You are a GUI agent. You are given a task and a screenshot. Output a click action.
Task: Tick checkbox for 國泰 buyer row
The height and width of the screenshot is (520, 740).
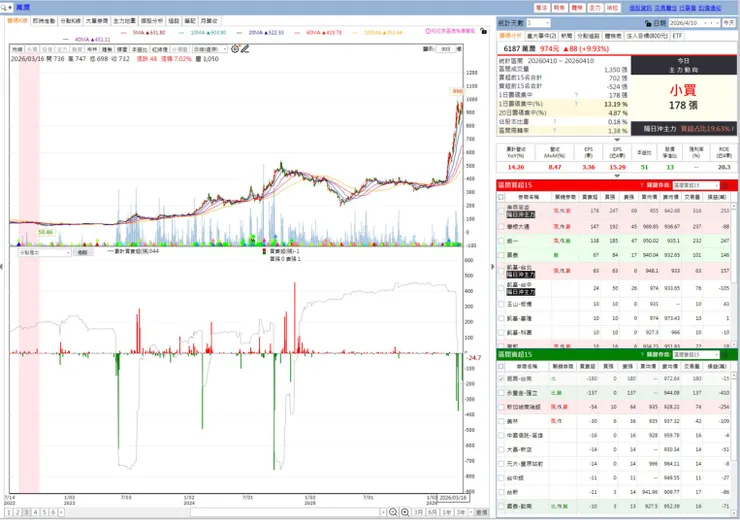(x=501, y=255)
